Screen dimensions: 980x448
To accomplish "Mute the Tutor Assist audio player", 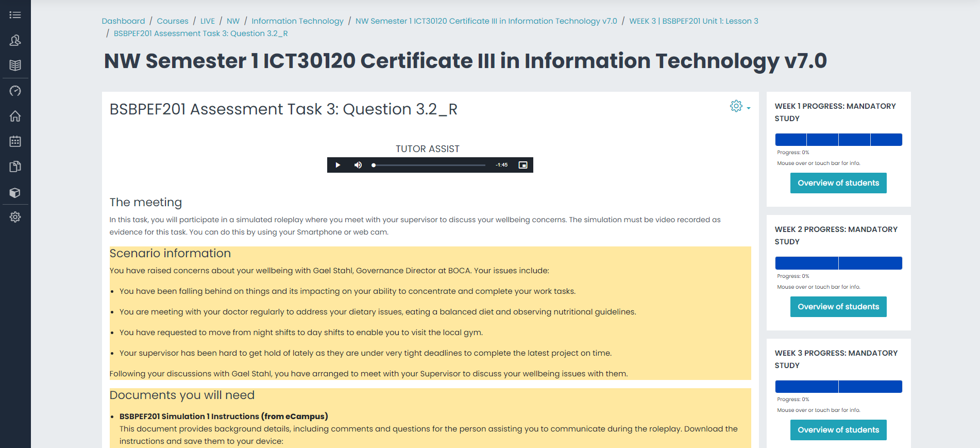I will (x=358, y=165).
